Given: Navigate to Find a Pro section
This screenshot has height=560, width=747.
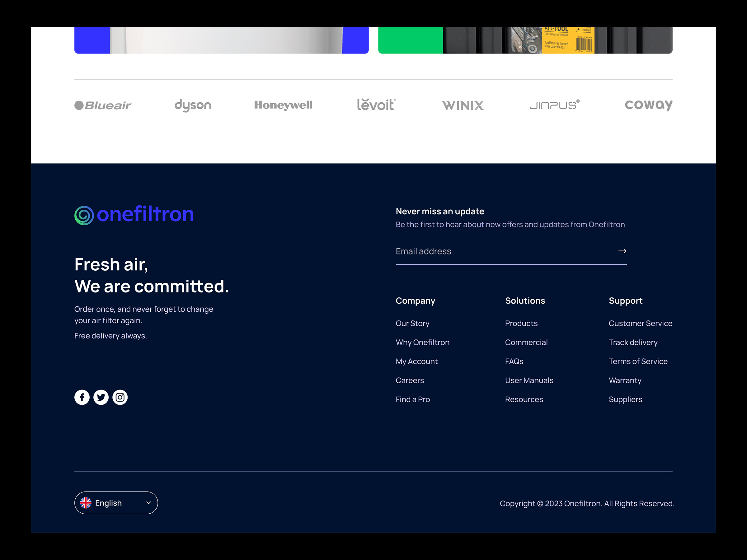Looking at the screenshot, I should pyautogui.click(x=413, y=399).
